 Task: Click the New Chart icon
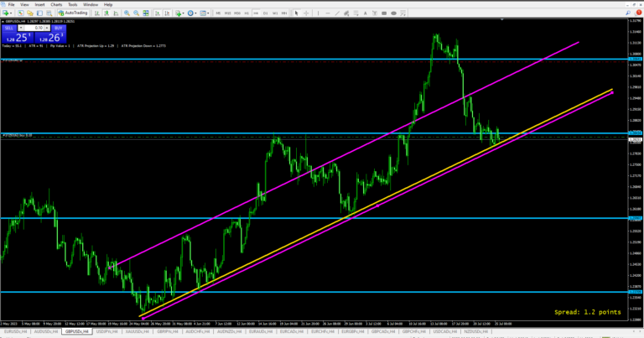(7, 13)
